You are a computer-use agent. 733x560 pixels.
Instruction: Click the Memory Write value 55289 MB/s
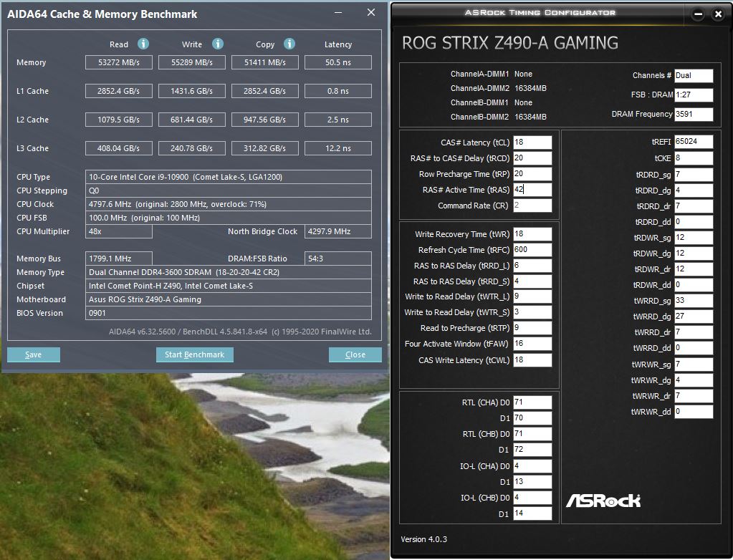point(191,62)
